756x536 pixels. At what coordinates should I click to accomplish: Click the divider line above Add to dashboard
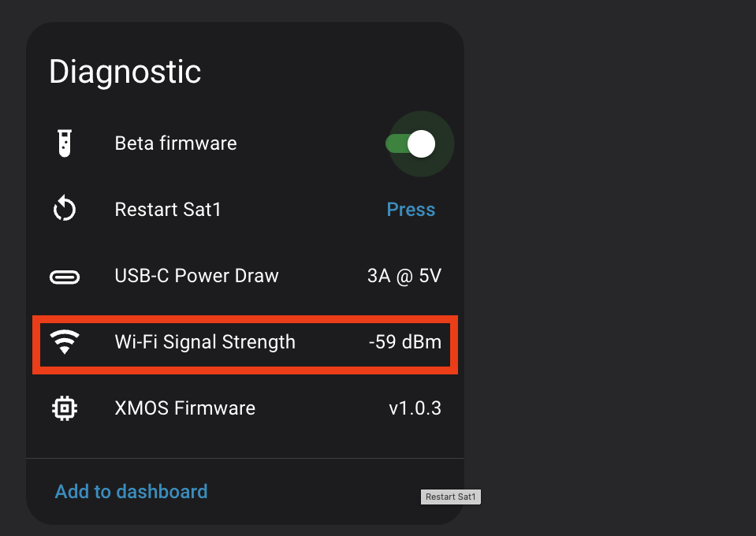pyautogui.click(x=244, y=458)
